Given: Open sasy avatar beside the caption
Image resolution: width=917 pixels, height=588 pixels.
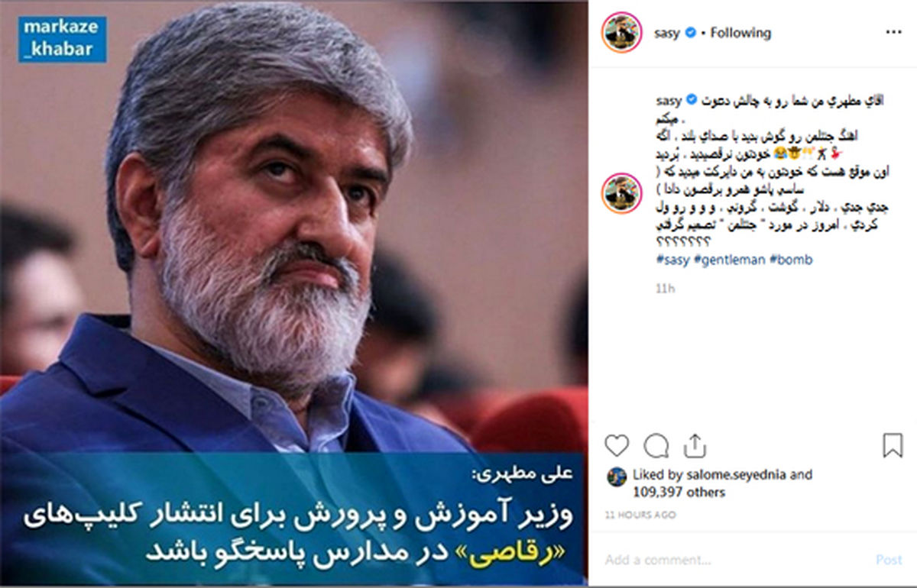Looking at the screenshot, I should point(621,193).
